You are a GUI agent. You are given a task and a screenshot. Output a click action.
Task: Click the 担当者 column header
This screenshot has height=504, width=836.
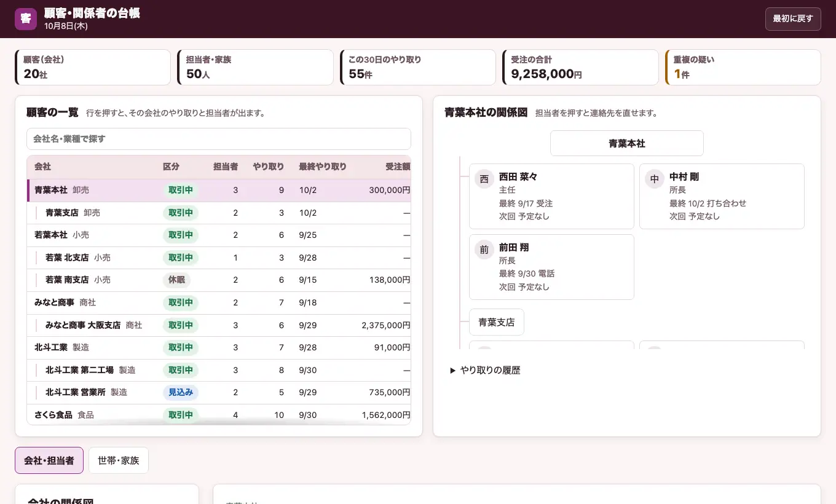tap(226, 167)
